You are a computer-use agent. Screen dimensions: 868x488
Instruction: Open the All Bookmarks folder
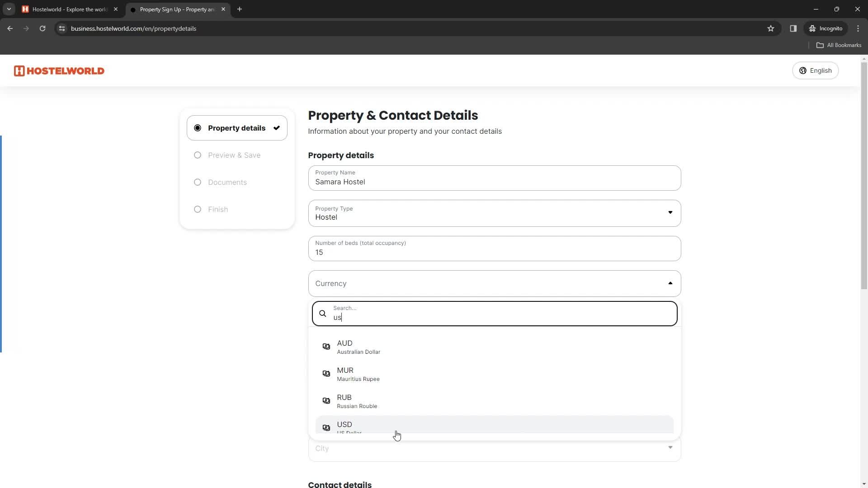coord(839,45)
